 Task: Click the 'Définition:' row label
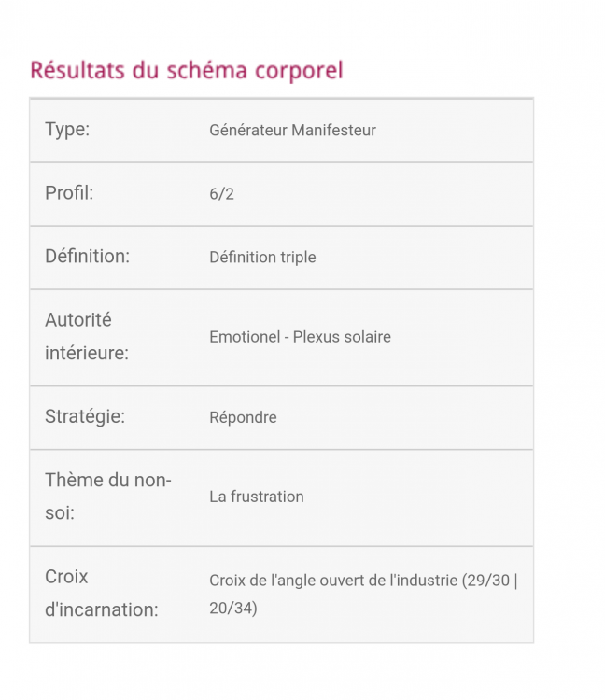[87, 257]
